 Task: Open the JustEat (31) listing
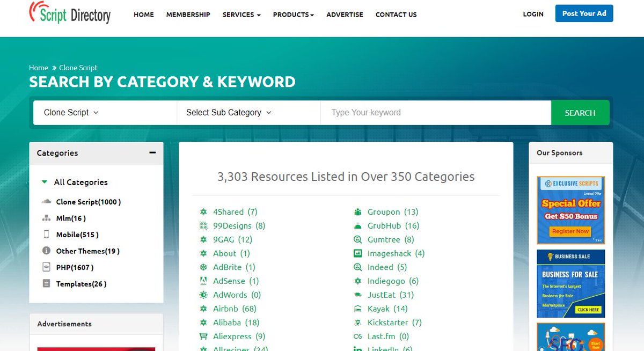pyautogui.click(x=391, y=295)
